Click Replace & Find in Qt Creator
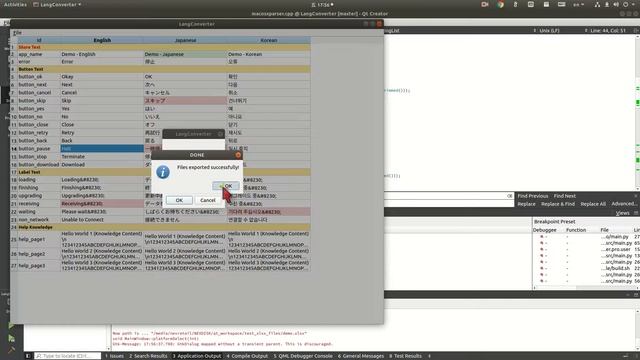This screenshot has width=640, height=360. [x=558, y=204]
